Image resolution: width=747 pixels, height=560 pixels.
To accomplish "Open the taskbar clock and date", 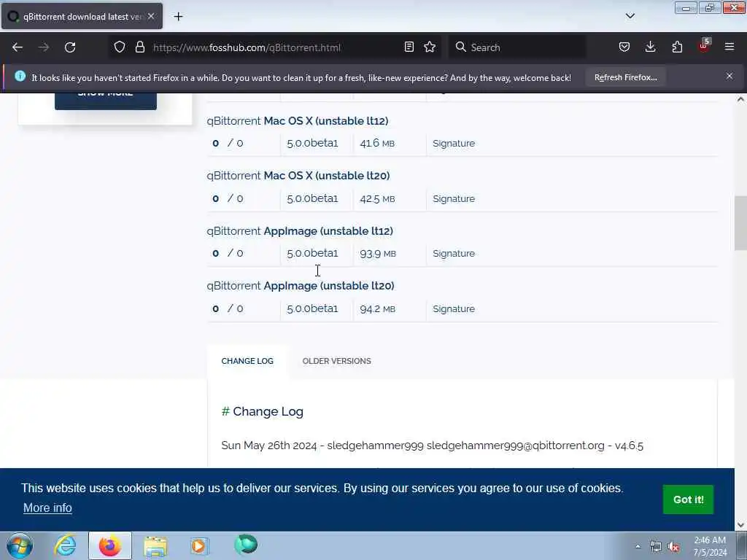I will point(710,546).
